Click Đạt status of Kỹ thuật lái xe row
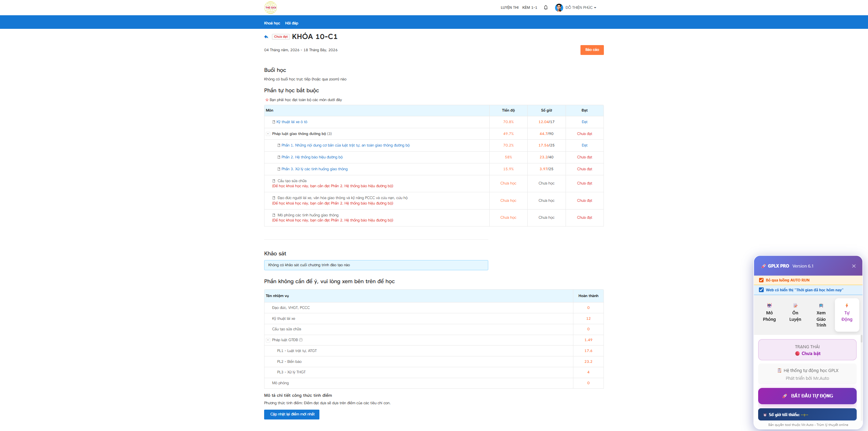 click(584, 122)
